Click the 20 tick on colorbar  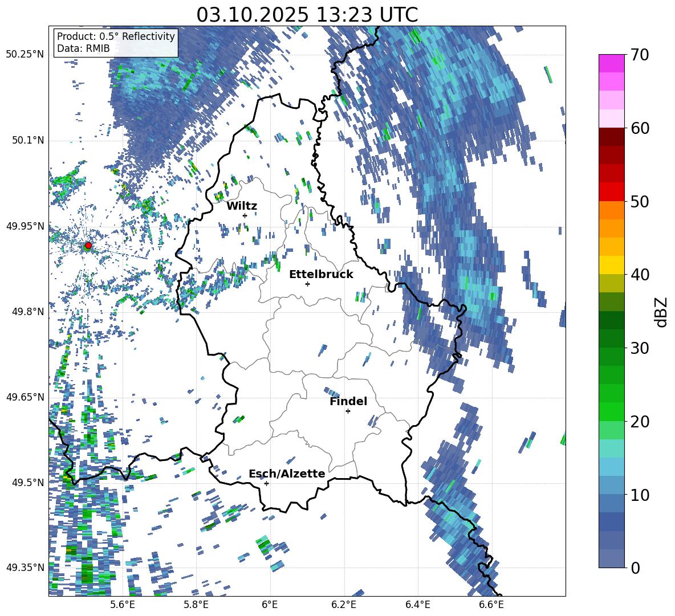pos(640,421)
